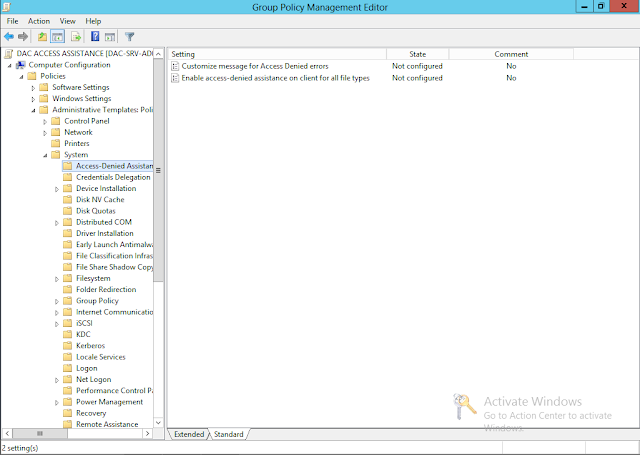The image size is (640, 455).
Task: Open the Action menu
Action: (x=39, y=21)
